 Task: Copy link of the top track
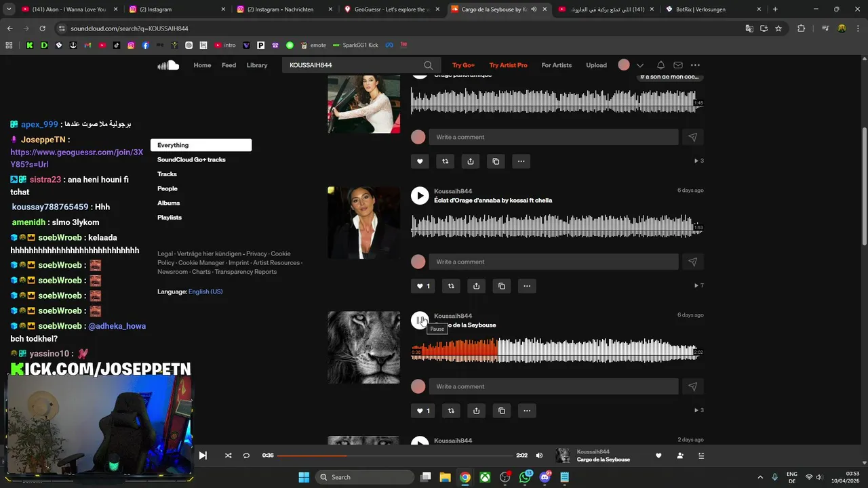496,161
